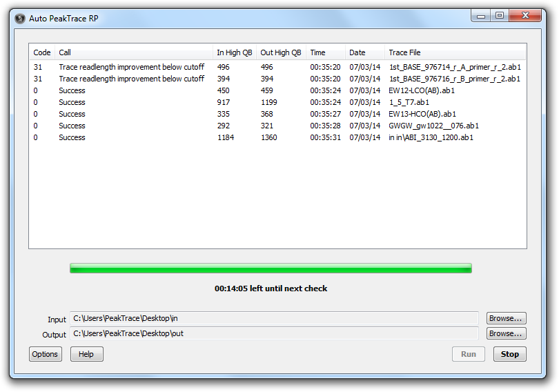
Task: Sort by the Trace File header
Action: pyautogui.click(x=455, y=52)
